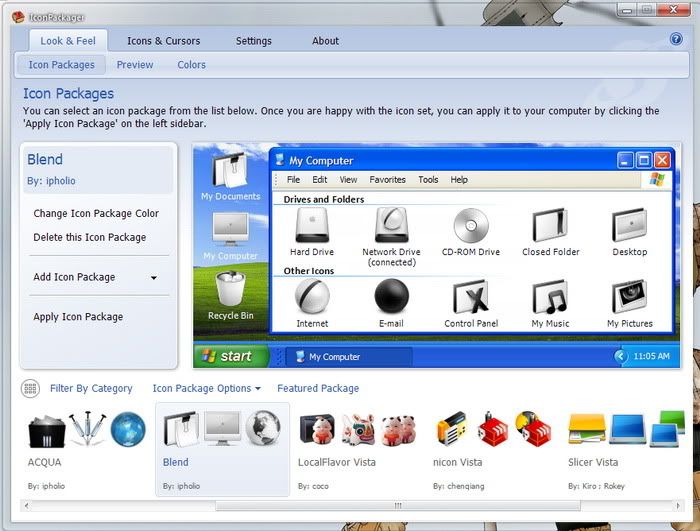Viewport: 700px width, 531px height.
Task: Click the package list scroll right arrow
Action: pos(678,506)
